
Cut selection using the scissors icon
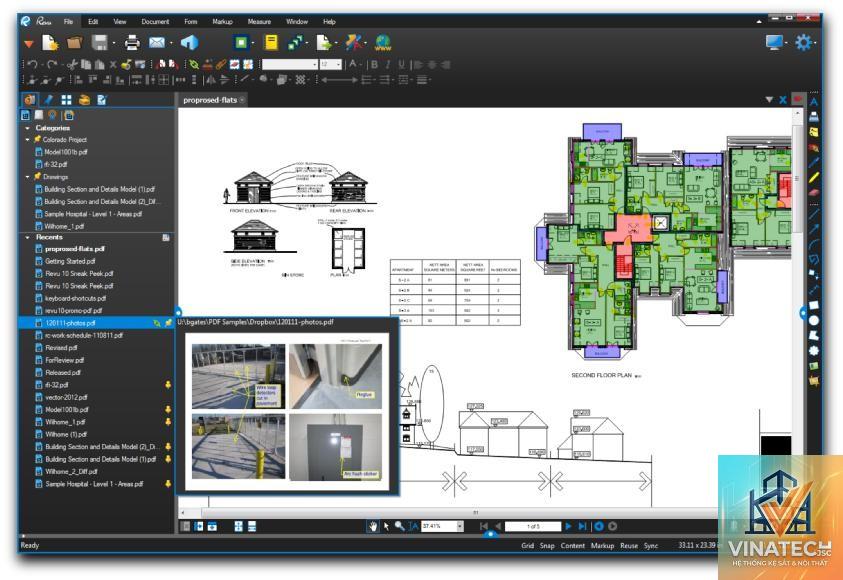point(72,65)
